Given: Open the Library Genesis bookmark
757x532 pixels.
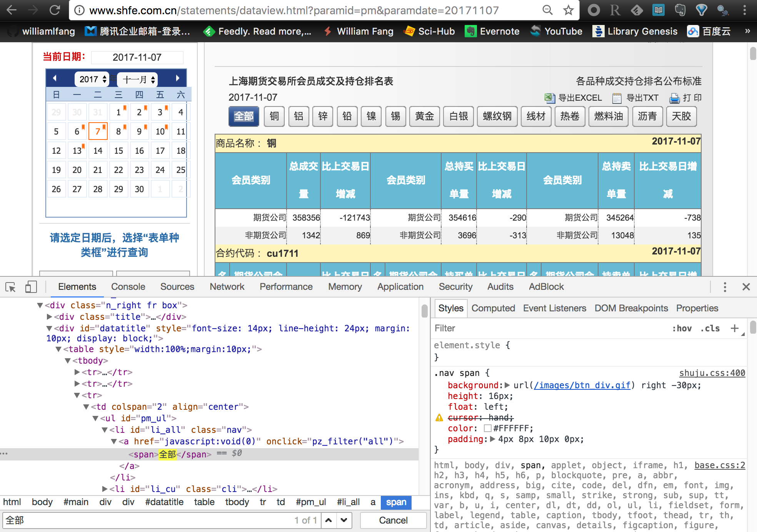Looking at the screenshot, I should pos(635,31).
